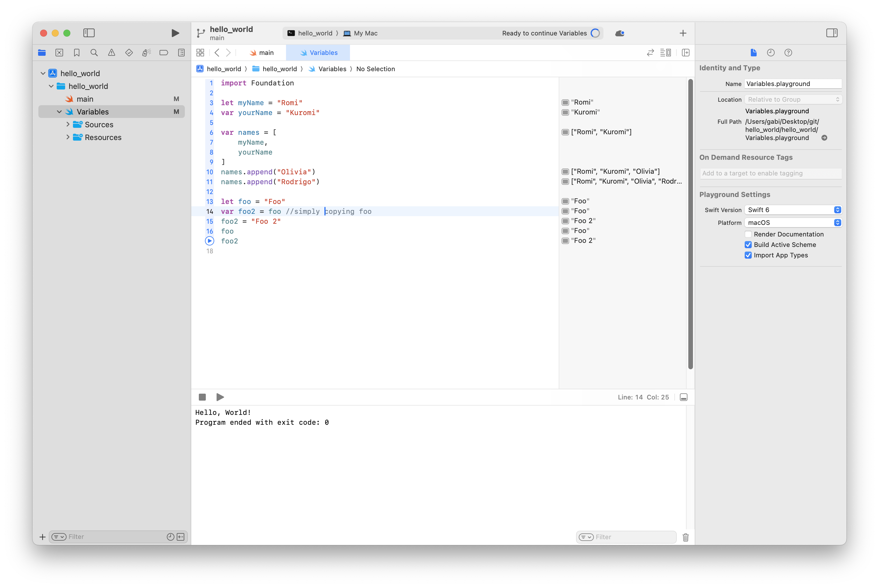Show the Quick Help inspector
Screen dimensions: 879x588
coord(788,53)
